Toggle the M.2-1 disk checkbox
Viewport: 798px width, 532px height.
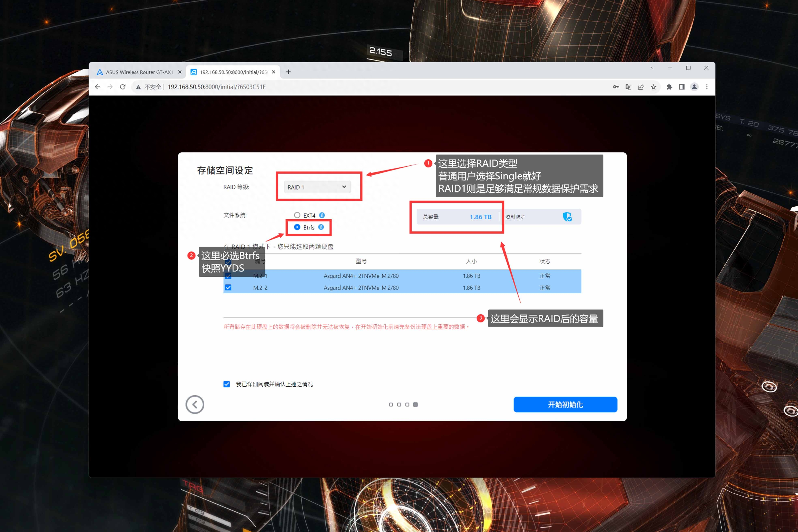[228, 276]
